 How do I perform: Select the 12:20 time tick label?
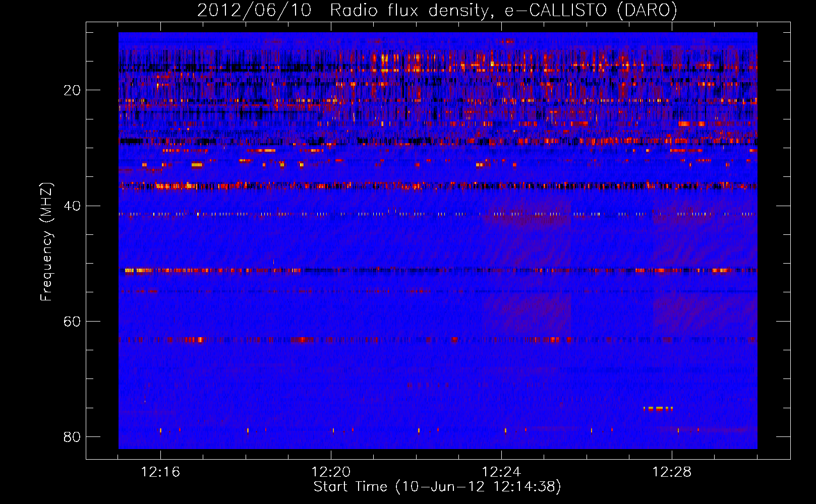click(x=331, y=472)
